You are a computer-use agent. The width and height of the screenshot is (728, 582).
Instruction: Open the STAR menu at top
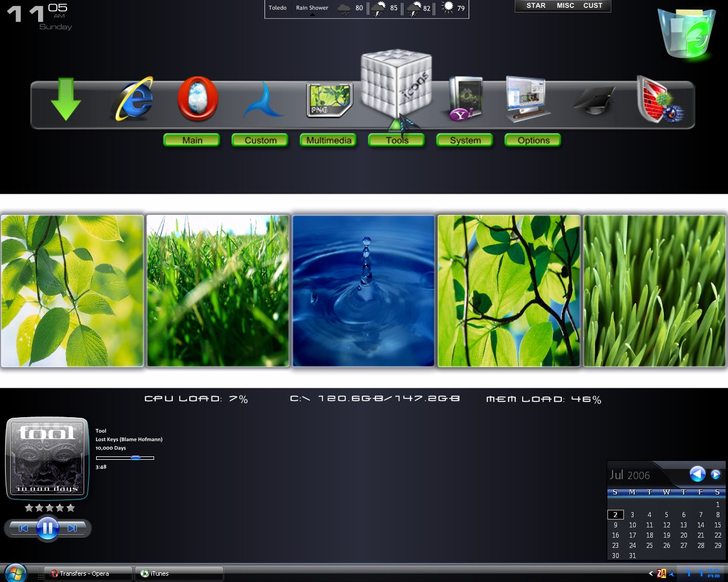(x=536, y=6)
